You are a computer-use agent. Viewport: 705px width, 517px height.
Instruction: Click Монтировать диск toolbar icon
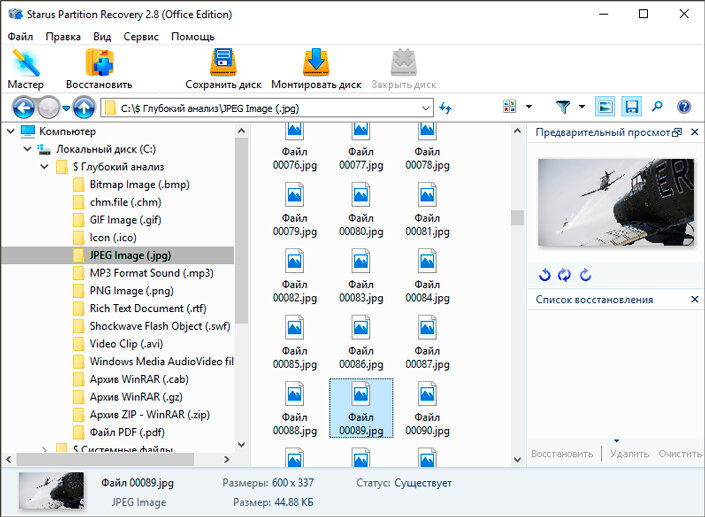pyautogui.click(x=316, y=69)
